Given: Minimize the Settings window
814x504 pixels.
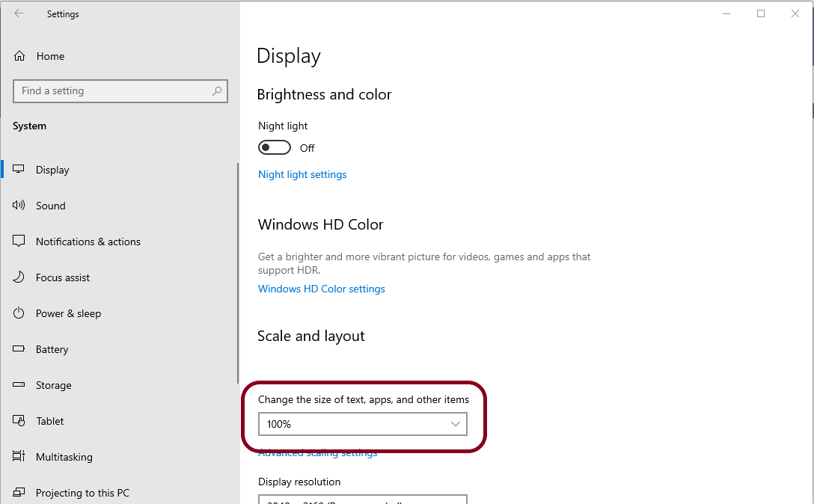Looking at the screenshot, I should point(726,13).
